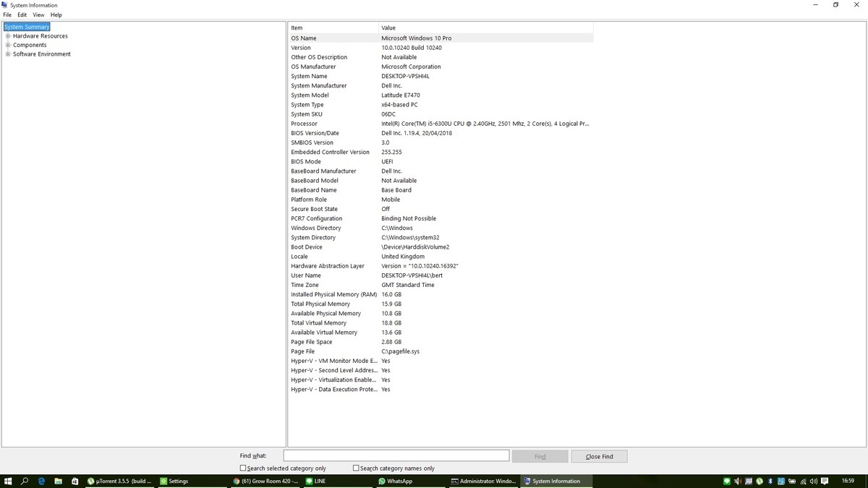Viewport: 868px width, 488px height.
Task: Expand Software Environment tree node
Action: pyautogui.click(x=8, y=54)
